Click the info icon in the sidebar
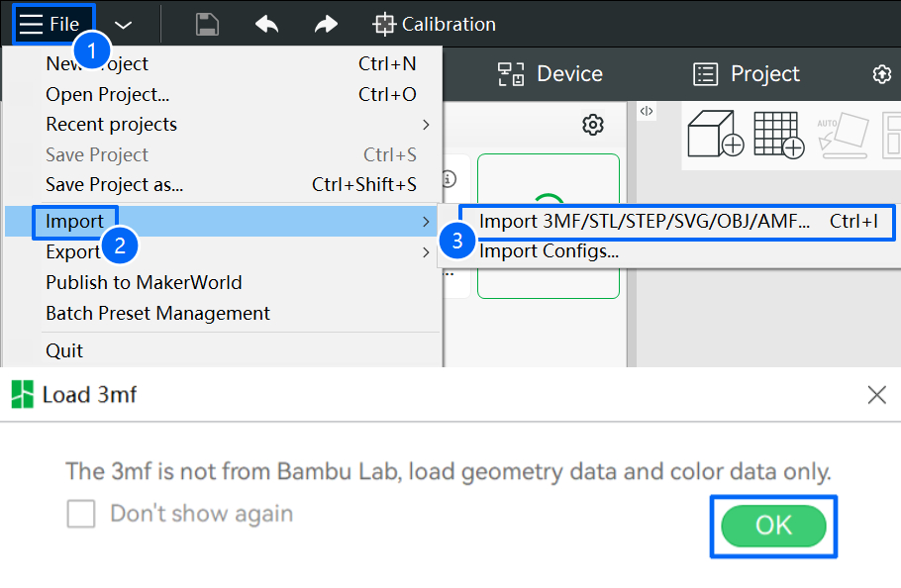 450,179
